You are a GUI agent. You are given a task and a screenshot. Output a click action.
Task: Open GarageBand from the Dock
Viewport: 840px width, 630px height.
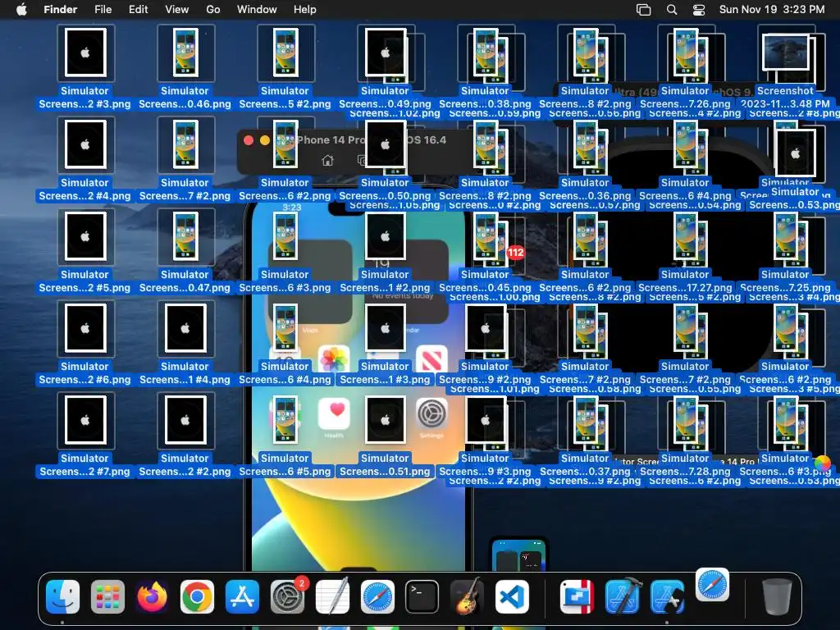click(x=467, y=596)
